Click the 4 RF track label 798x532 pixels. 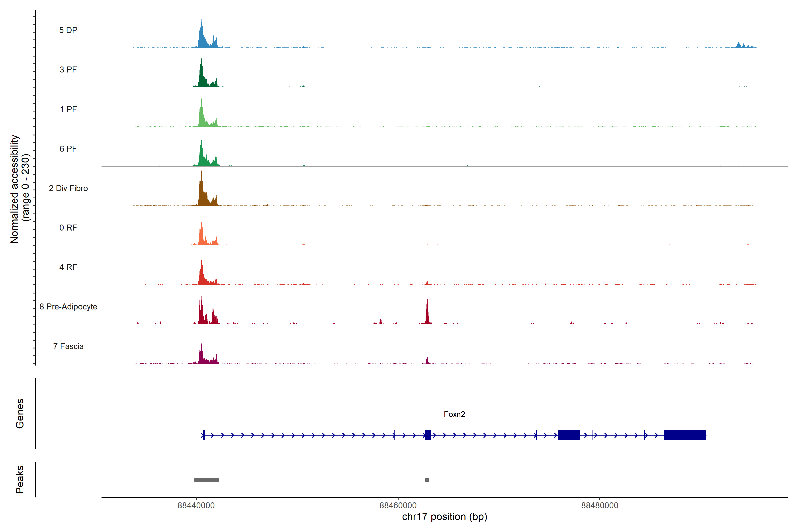click(x=68, y=267)
